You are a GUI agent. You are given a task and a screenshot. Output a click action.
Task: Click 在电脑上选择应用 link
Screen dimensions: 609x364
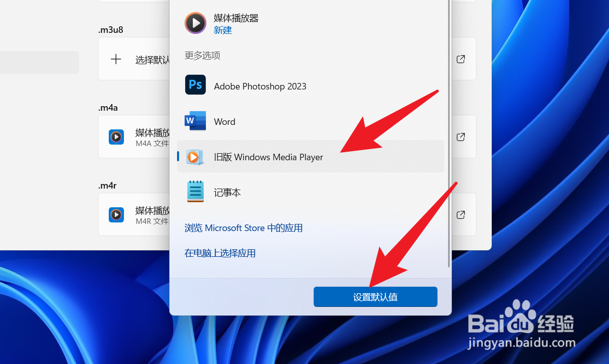(x=220, y=253)
